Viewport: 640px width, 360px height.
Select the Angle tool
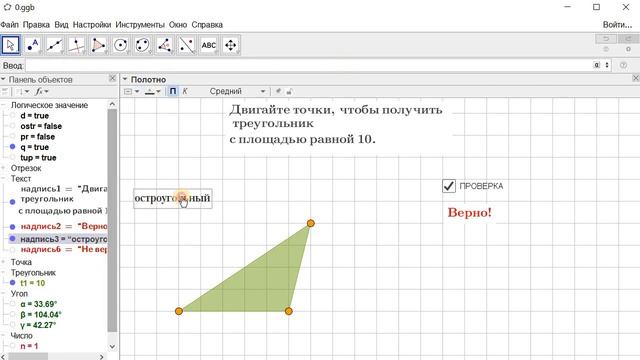[x=165, y=45]
